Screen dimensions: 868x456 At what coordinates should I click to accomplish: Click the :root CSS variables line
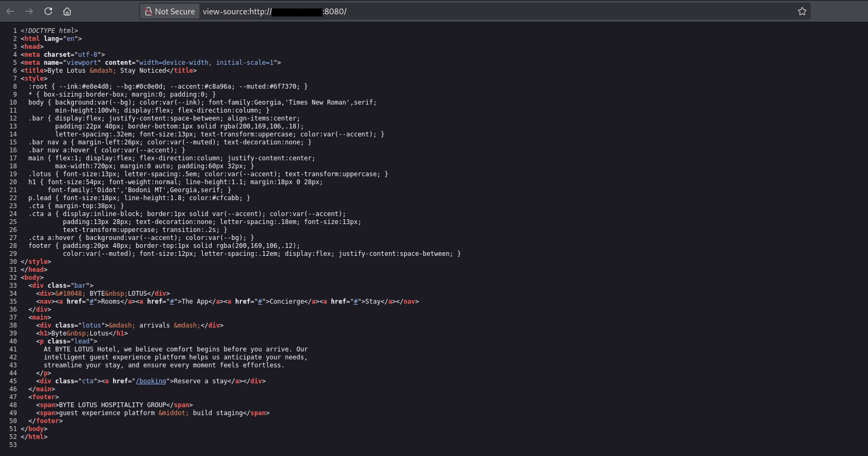[168, 87]
